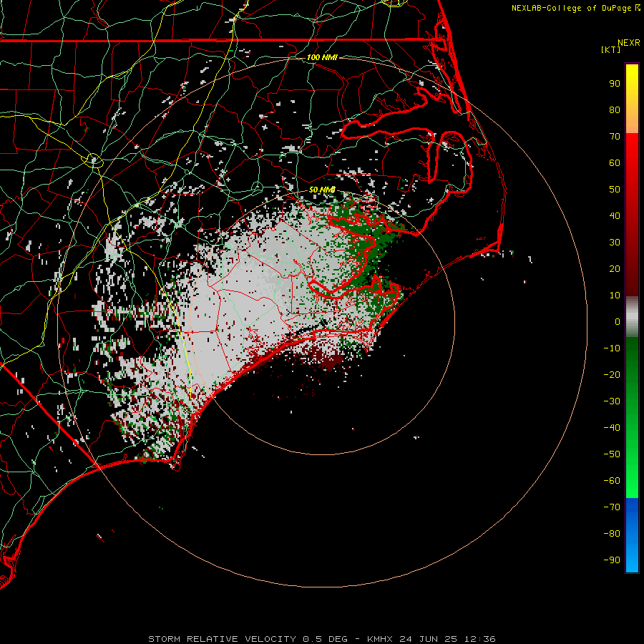Click the '24 JUN 25 12:36' timestamp
Viewport: 644px width, 644px height.
click(447, 639)
